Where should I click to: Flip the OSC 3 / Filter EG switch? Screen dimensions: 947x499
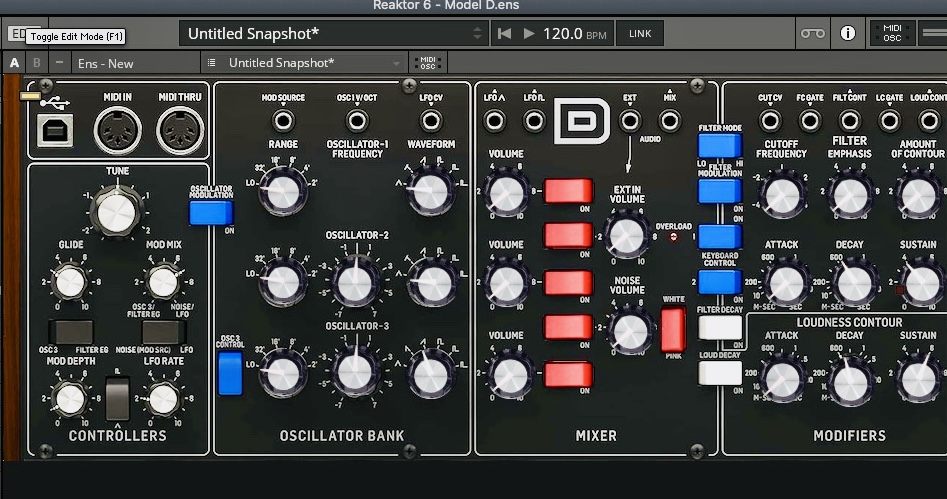pos(71,332)
